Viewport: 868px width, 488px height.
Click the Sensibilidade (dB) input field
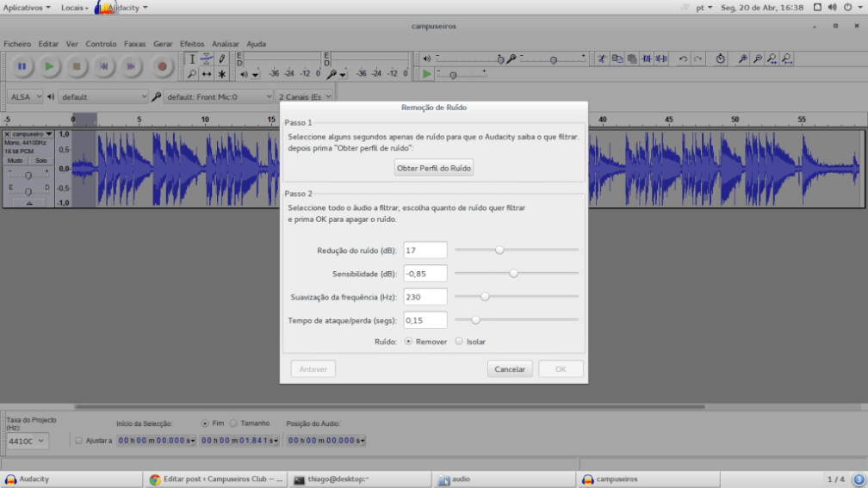click(425, 274)
